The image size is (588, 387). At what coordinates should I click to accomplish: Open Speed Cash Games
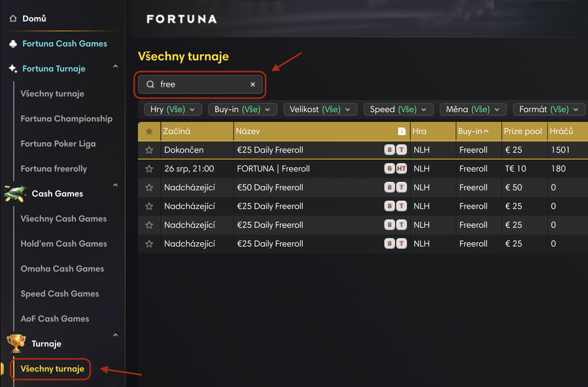click(x=60, y=293)
